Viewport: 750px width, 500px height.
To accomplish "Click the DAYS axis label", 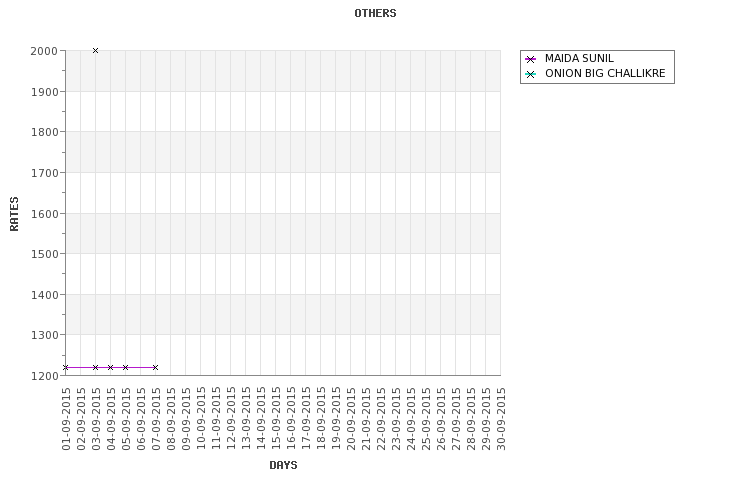I will [x=283, y=465].
